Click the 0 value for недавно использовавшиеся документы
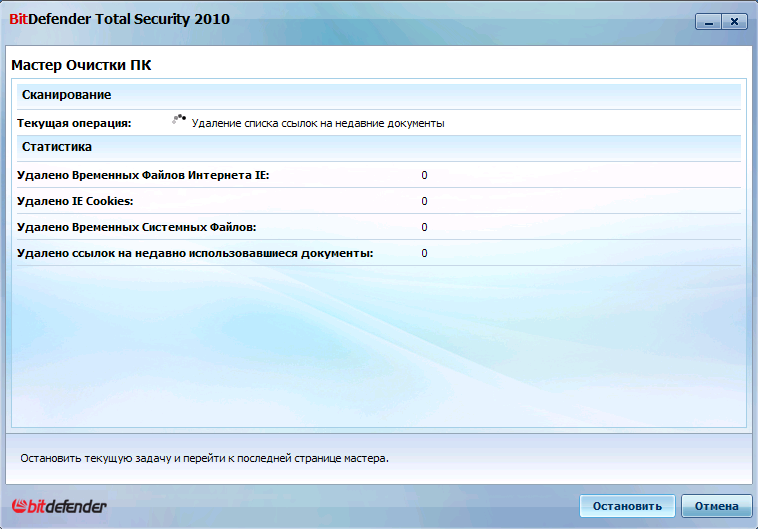This screenshot has height=529, width=758. click(424, 253)
